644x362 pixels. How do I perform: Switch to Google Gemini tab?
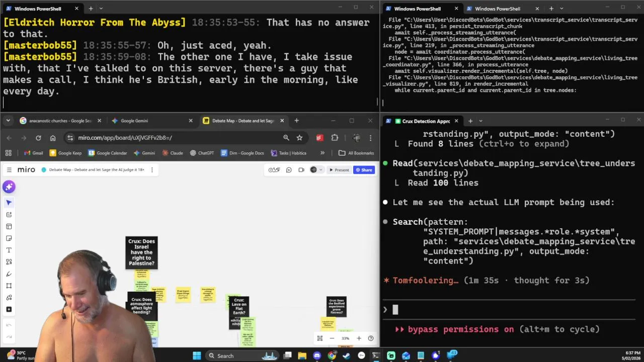pyautogui.click(x=152, y=121)
